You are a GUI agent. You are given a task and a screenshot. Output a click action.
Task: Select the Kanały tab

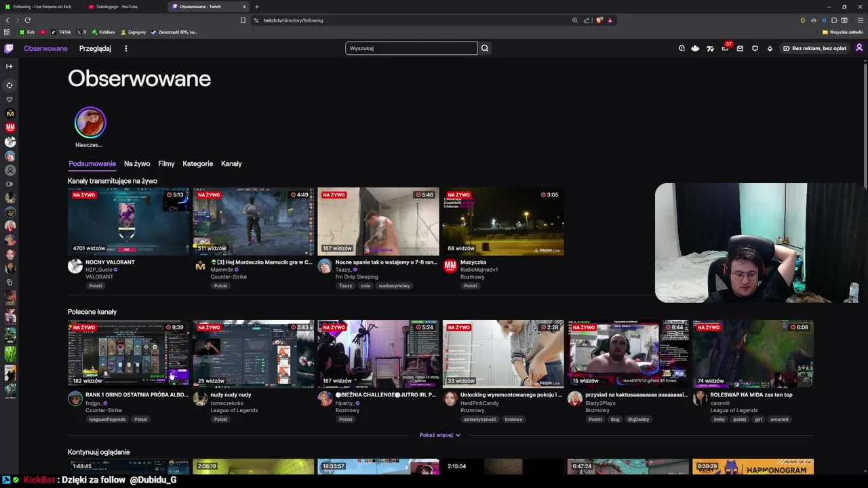pyautogui.click(x=231, y=163)
